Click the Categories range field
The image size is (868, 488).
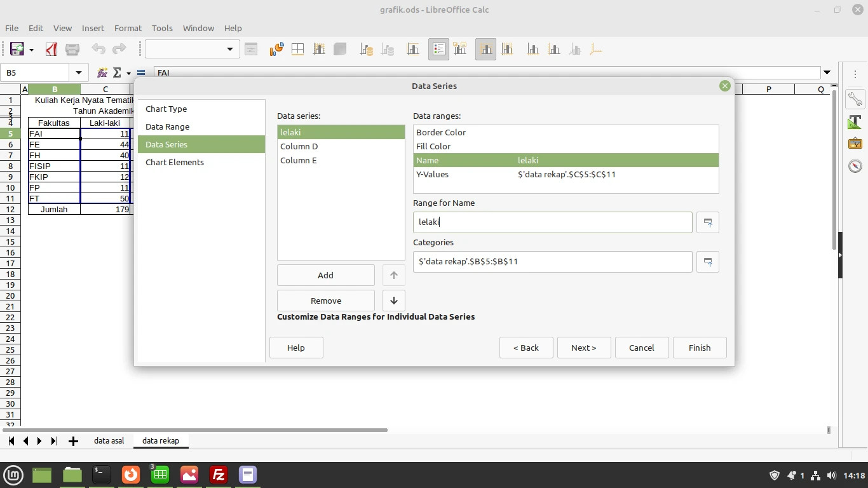coord(552,262)
